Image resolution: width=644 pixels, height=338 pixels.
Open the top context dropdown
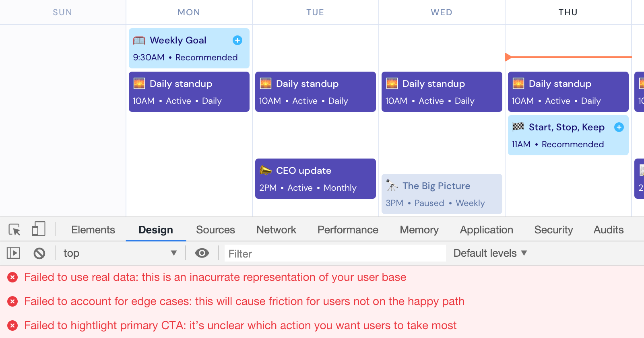click(120, 253)
